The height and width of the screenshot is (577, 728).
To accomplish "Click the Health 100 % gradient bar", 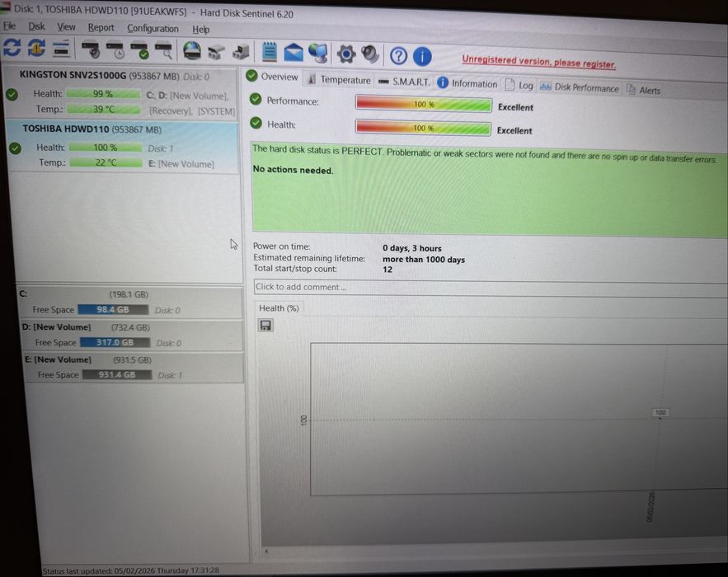I will tap(423, 128).
